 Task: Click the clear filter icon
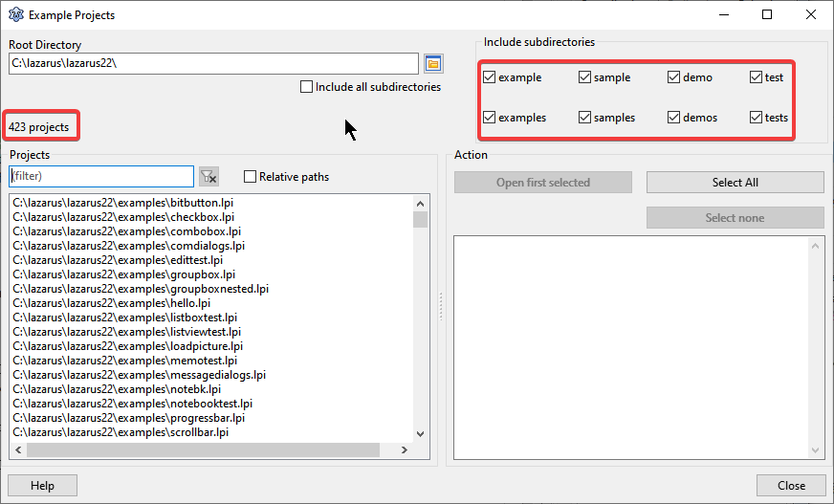point(208,177)
